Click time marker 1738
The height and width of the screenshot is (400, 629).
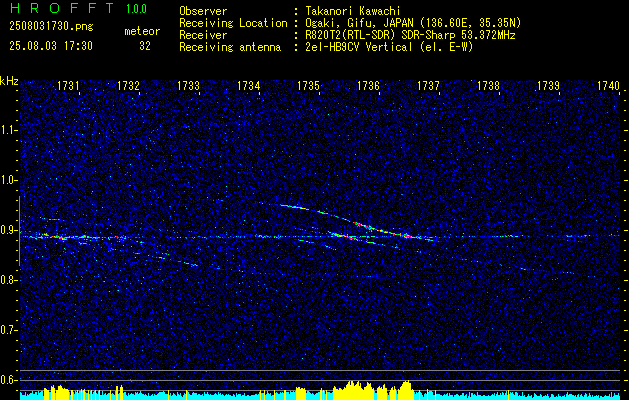click(489, 85)
